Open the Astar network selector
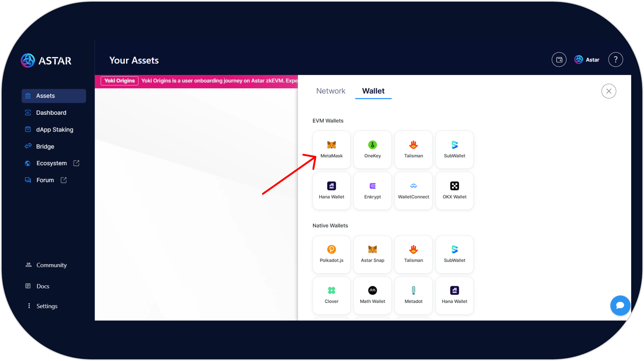This screenshot has height=361, width=644. click(587, 60)
